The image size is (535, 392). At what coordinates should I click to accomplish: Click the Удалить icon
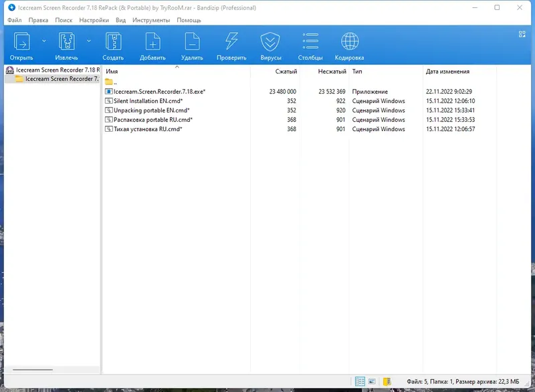(192, 41)
